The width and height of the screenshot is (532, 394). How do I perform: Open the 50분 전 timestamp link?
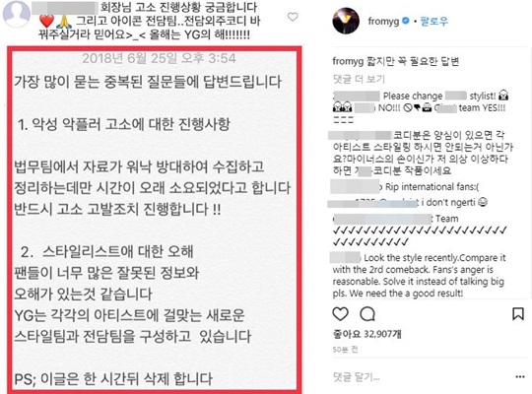tap(345, 350)
